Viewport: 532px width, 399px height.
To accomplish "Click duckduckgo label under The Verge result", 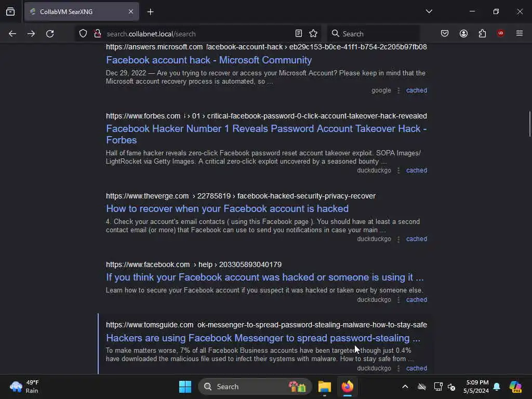I will click(374, 239).
